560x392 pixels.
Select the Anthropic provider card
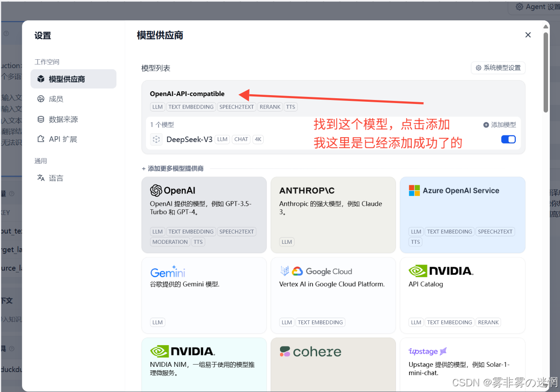coord(333,215)
